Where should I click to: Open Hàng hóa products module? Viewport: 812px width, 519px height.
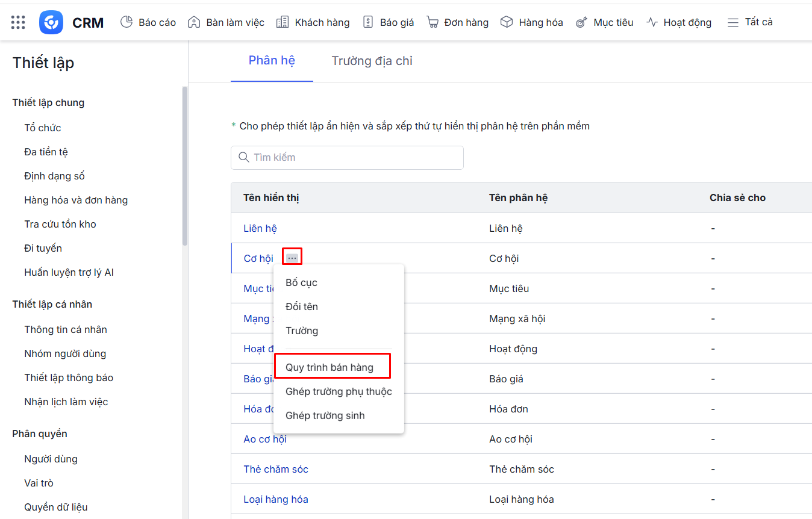pyautogui.click(x=532, y=22)
